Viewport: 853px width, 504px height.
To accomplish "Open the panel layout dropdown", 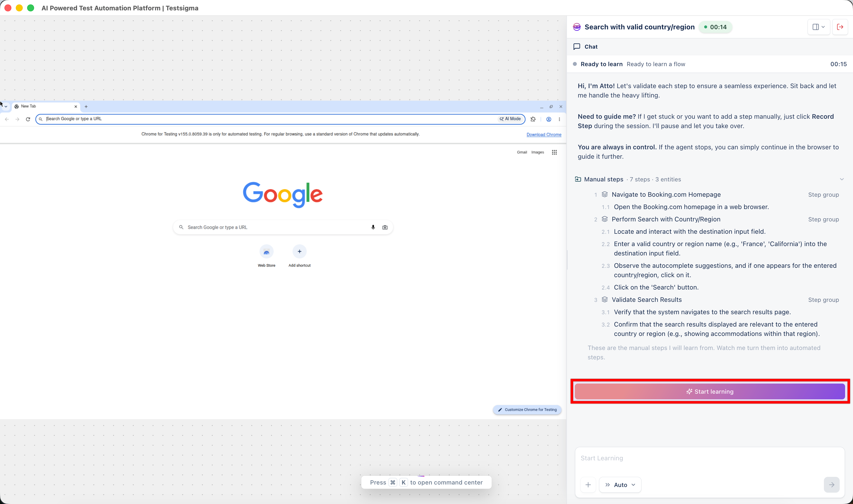I will (818, 27).
